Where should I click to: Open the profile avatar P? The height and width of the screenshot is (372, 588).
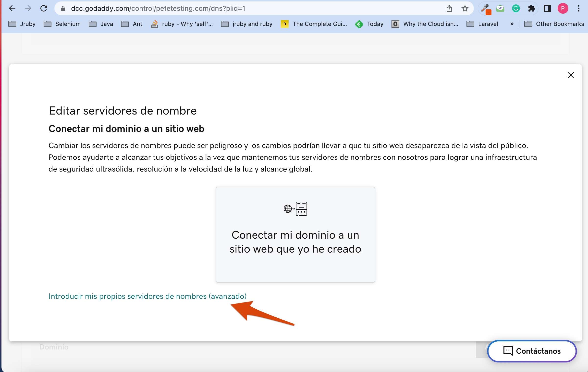[x=563, y=9]
